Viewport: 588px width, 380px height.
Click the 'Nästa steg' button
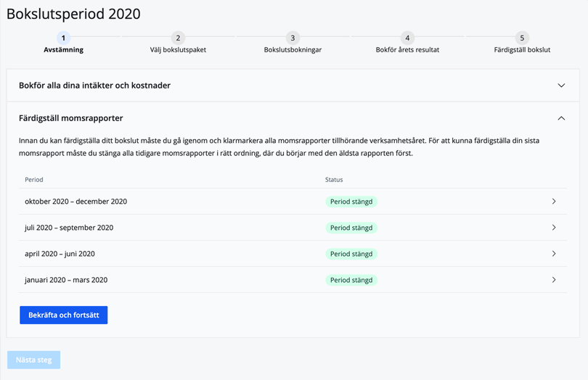[33, 360]
